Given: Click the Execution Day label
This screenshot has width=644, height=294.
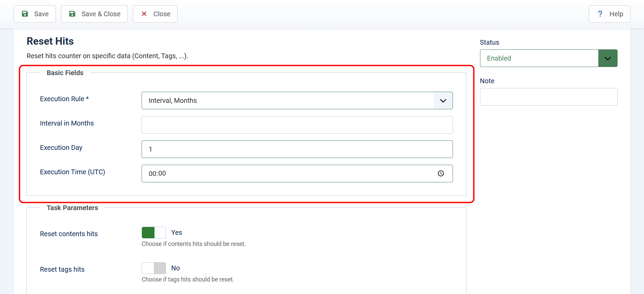Looking at the screenshot, I should click(x=61, y=148).
